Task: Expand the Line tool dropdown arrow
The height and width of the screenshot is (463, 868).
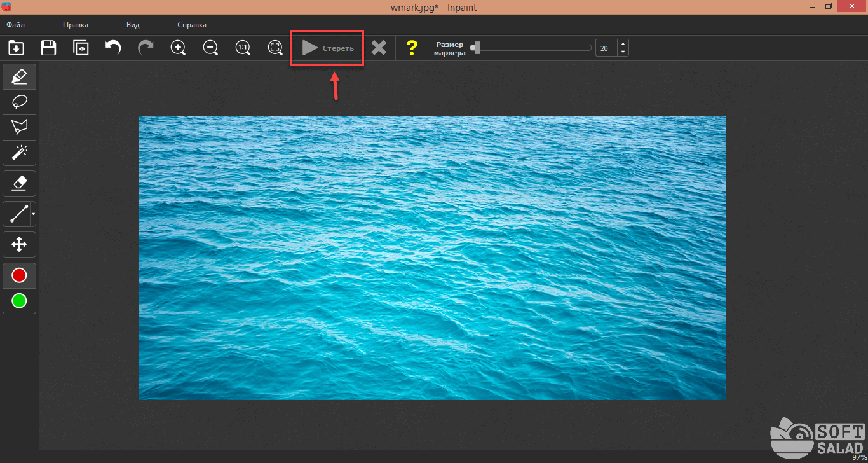Action: [x=33, y=214]
